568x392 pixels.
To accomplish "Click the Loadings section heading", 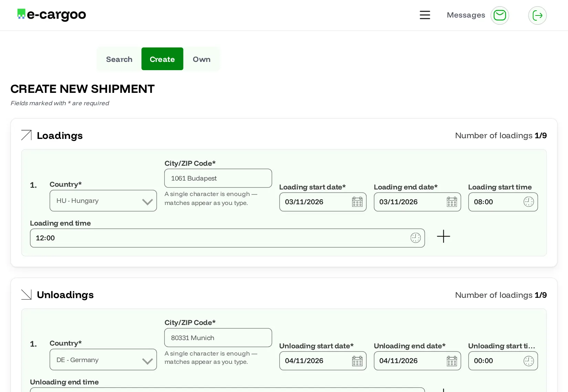I will pyautogui.click(x=60, y=135).
